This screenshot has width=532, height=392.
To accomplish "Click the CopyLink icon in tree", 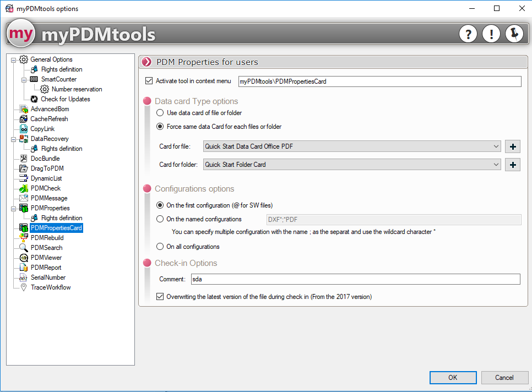I will tap(24, 129).
